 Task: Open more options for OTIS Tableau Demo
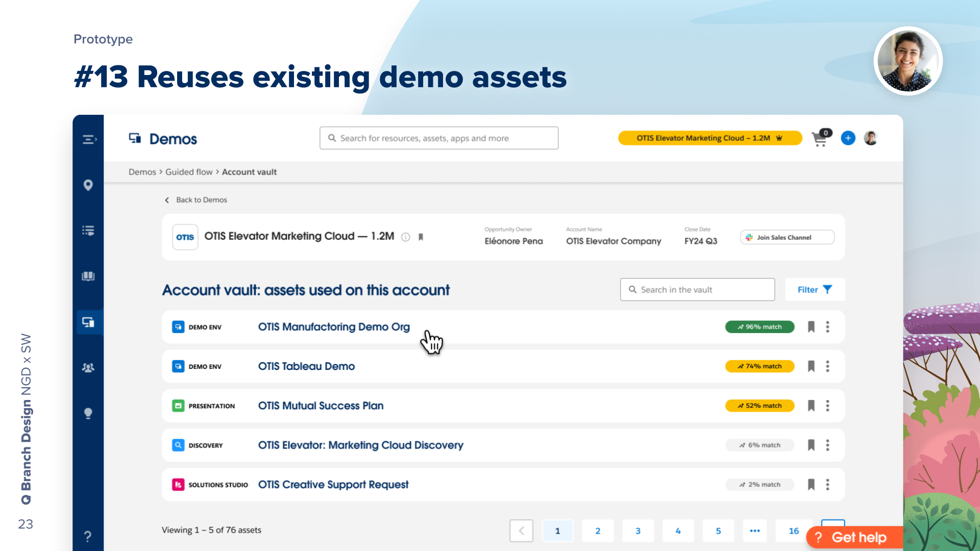coord(828,366)
